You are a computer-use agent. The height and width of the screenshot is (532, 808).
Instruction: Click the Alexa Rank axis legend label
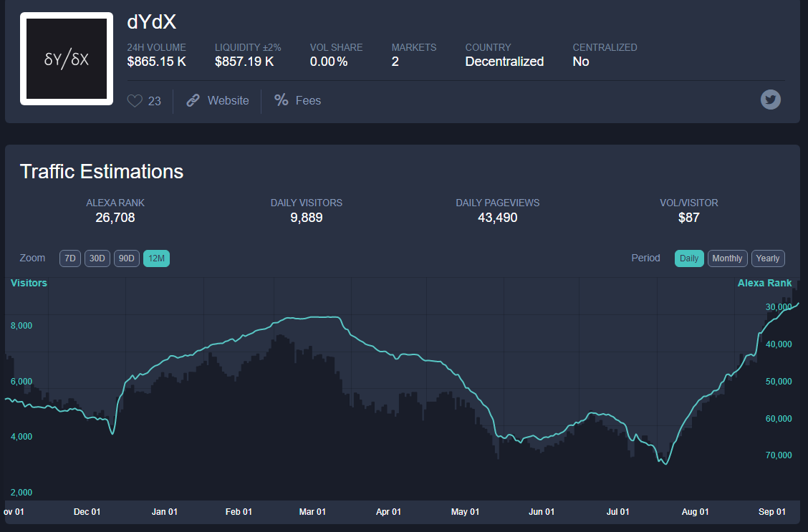tap(764, 283)
